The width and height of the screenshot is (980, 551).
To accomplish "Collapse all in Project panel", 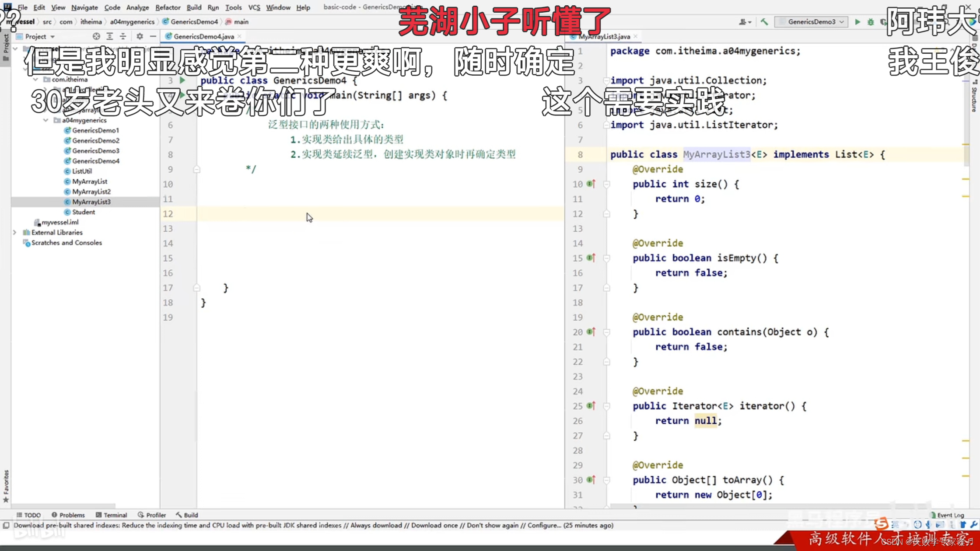I will (123, 36).
